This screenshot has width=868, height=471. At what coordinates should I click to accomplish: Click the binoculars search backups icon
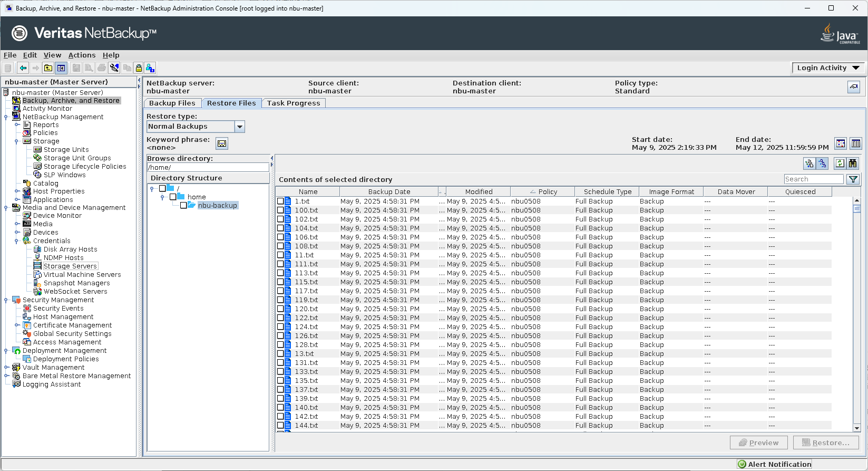click(x=853, y=164)
